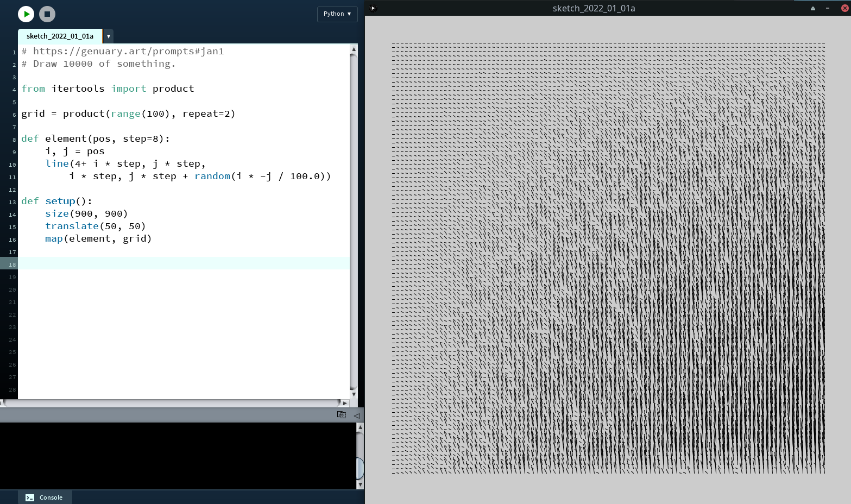Collapse the console with the triangle icon
This screenshot has height=504, width=851.
pyautogui.click(x=357, y=415)
